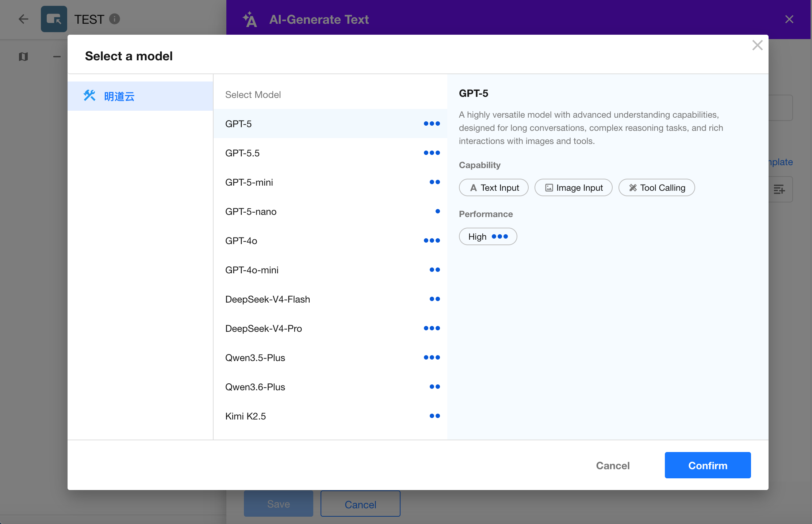Confirm the selected model
The image size is (812, 524).
[x=708, y=466]
